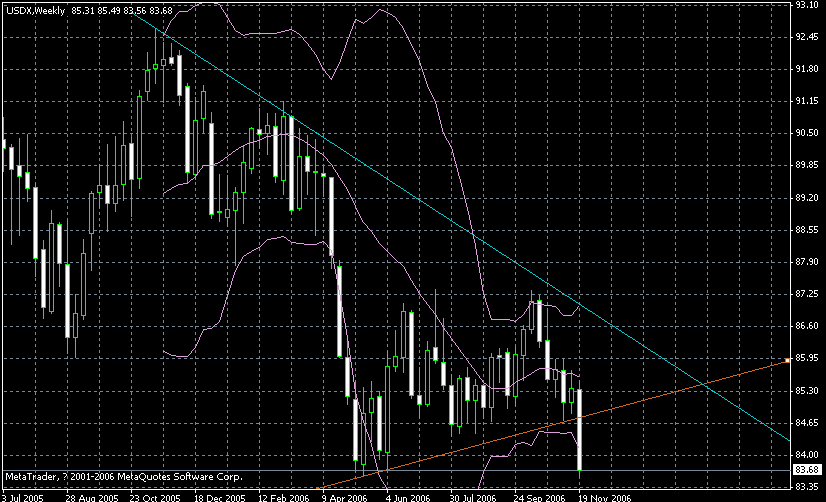The height and width of the screenshot is (502, 826).
Task: Click the 84.00 price scale label
Action: pos(807,455)
